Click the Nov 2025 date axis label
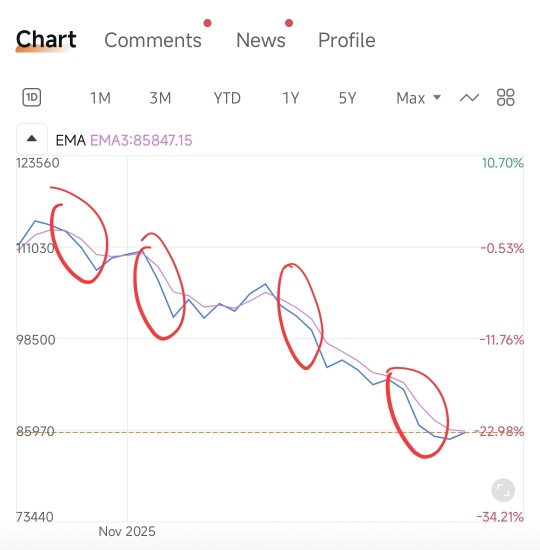Image resolution: width=540 pixels, height=550 pixels. click(127, 531)
